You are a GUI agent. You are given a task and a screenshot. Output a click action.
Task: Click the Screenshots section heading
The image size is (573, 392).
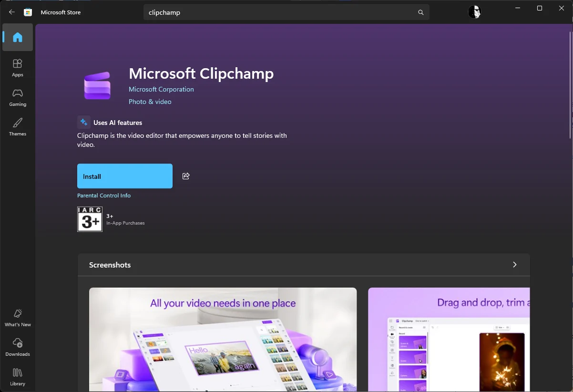tap(110, 265)
